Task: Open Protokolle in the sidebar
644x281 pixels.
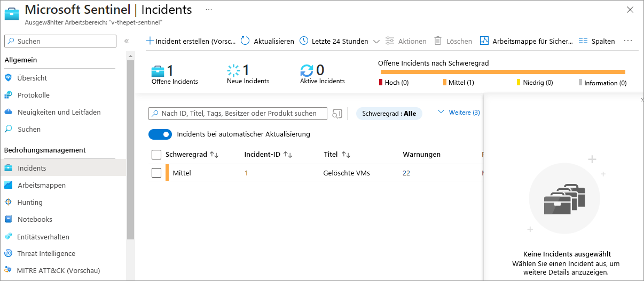Action: [x=33, y=95]
